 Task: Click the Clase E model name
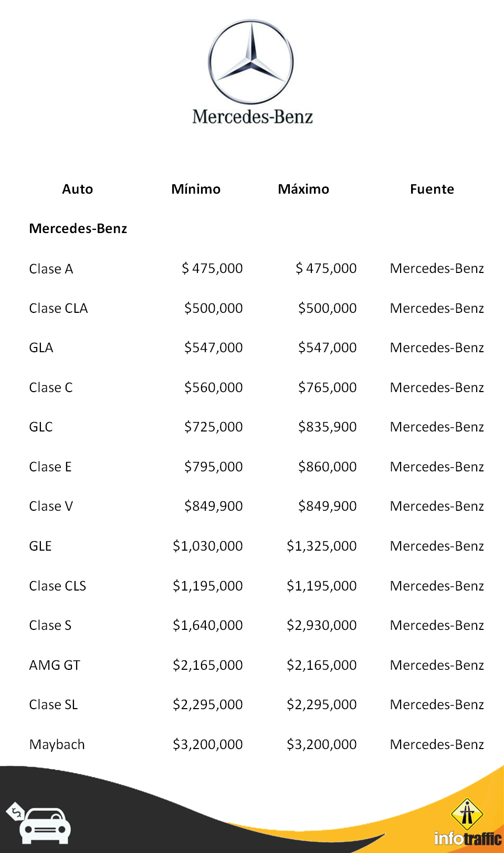[50, 467]
